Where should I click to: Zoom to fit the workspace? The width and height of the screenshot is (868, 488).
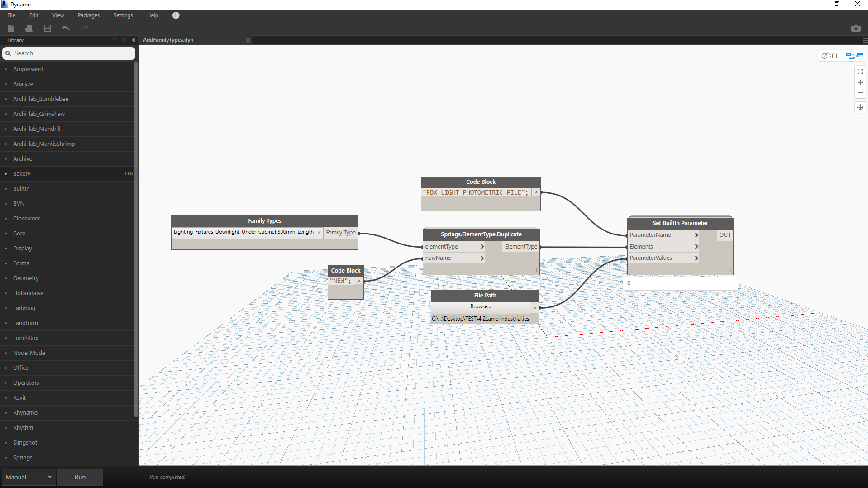point(860,72)
